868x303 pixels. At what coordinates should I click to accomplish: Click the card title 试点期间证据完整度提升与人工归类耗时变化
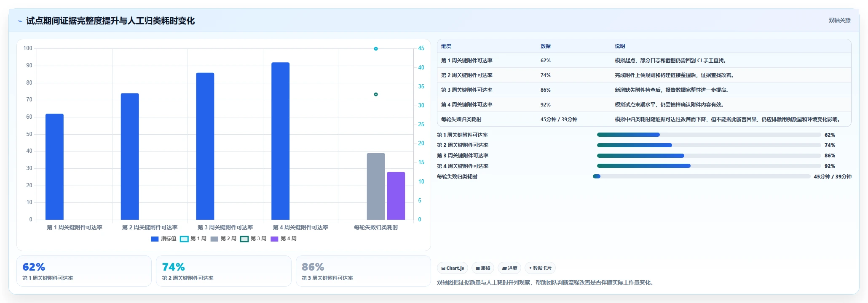110,21
